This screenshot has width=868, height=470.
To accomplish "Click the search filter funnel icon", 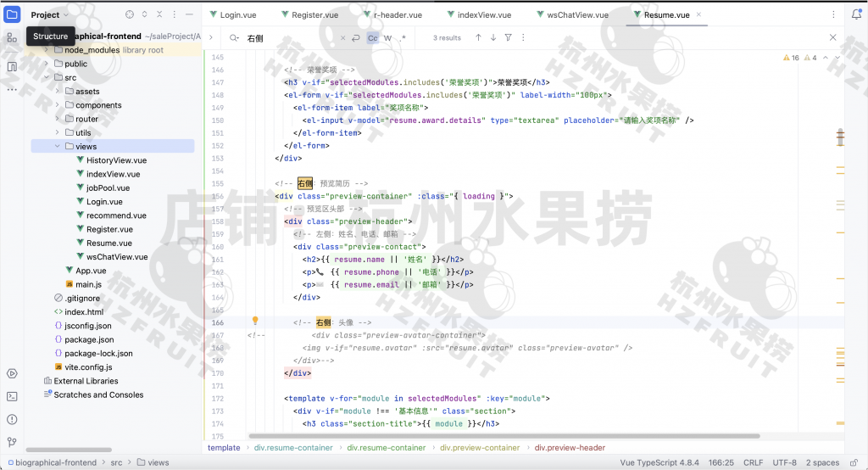I will 509,37.
